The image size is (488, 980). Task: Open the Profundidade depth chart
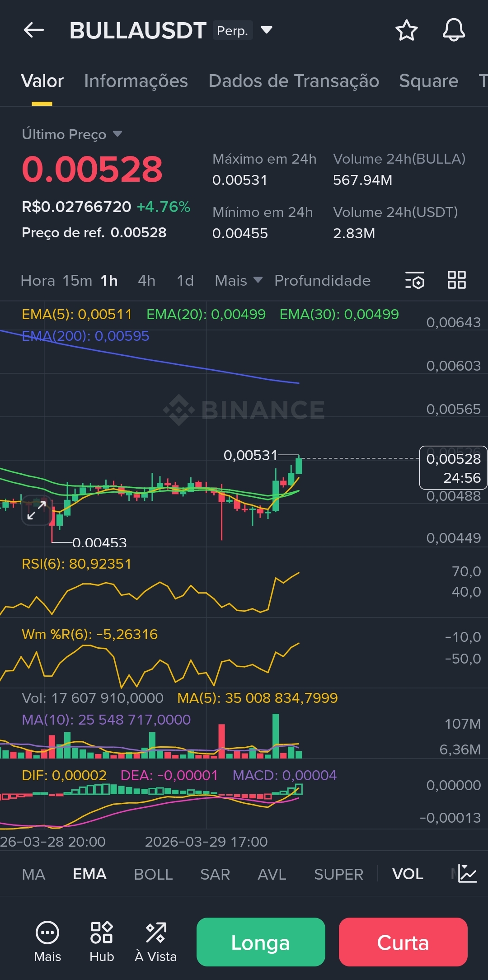coord(323,280)
